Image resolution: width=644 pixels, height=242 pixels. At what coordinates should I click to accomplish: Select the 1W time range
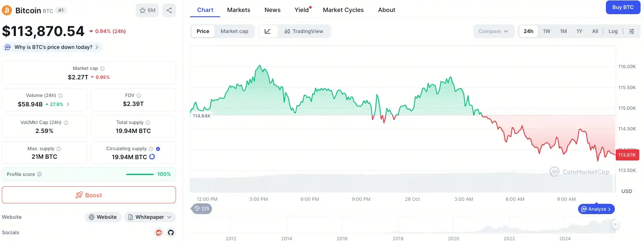pyautogui.click(x=546, y=31)
